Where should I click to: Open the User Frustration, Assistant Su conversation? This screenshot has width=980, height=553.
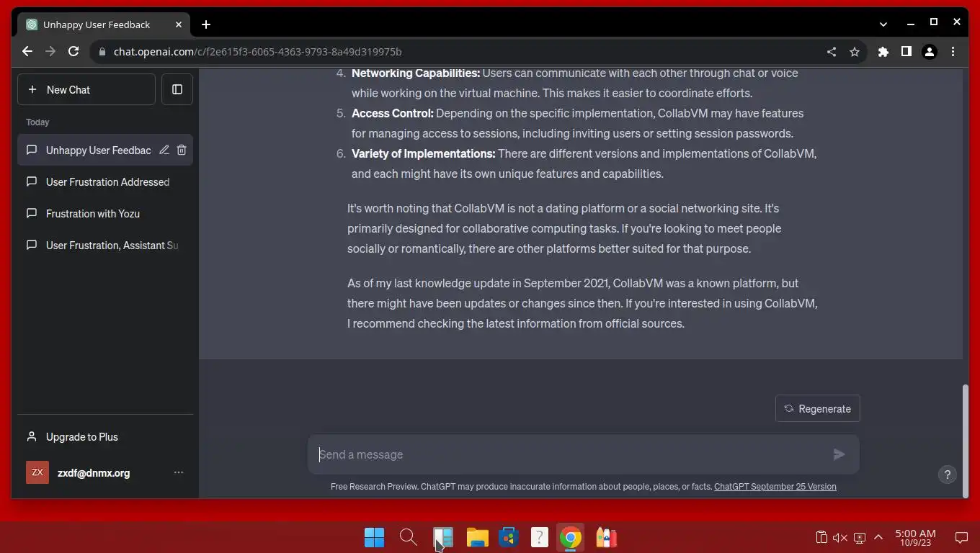(105, 245)
